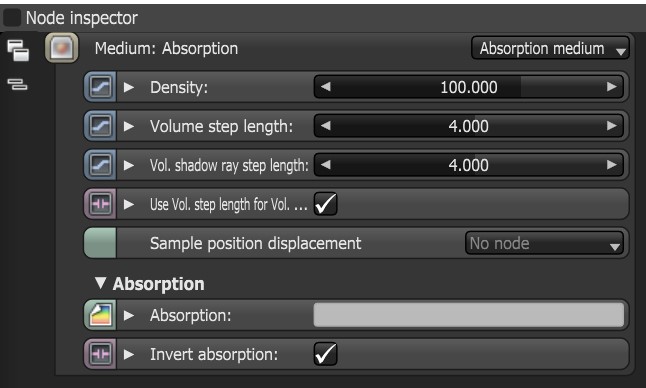Click the bool icon beside Use Vol. step length

(100, 204)
